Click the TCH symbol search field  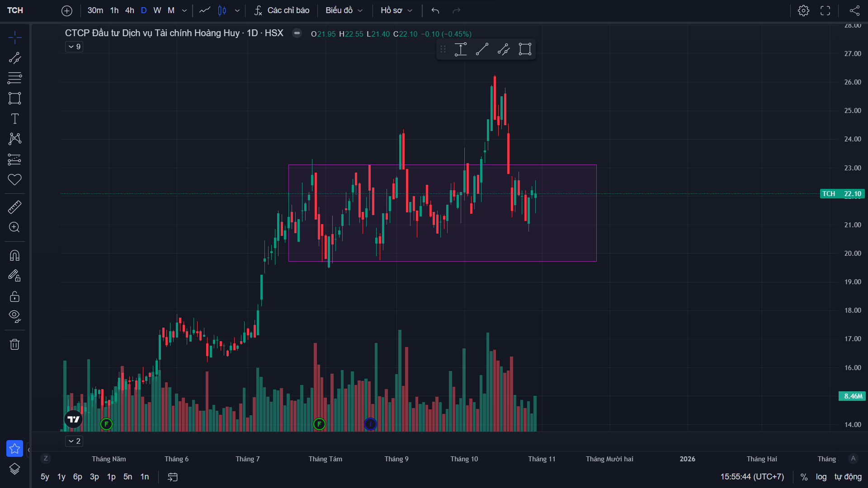coord(15,10)
